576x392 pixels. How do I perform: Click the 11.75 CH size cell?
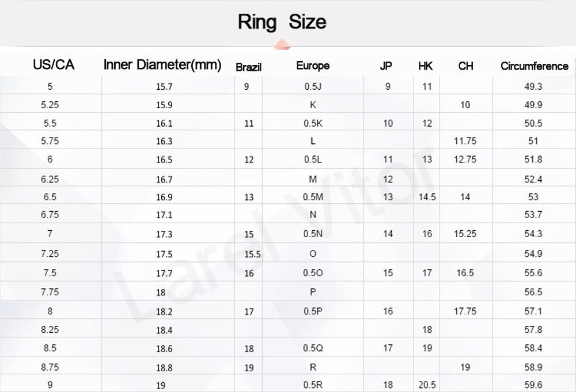pyautogui.click(x=465, y=141)
